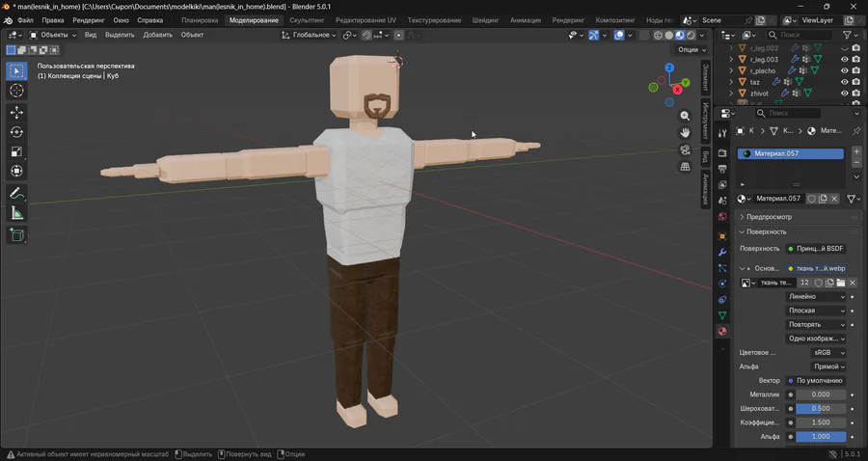Click the pan hand viewport icon

(x=685, y=133)
